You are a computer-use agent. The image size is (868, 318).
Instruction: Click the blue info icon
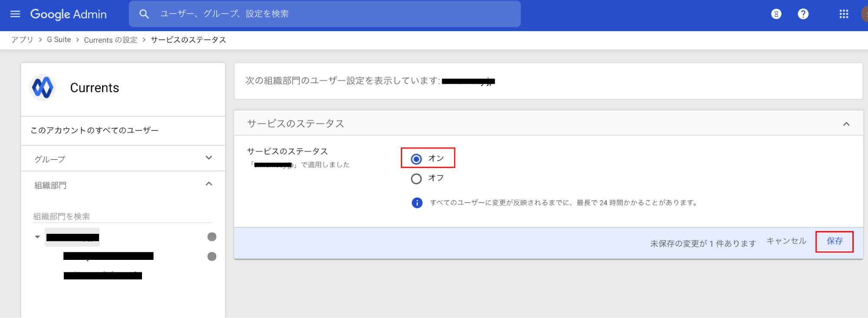[x=417, y=203]
